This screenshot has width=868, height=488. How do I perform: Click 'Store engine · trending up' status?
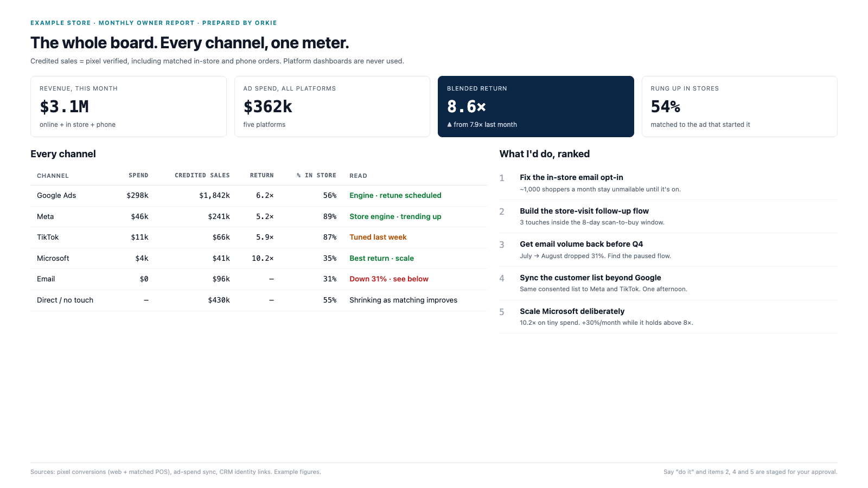coord(395,216)
